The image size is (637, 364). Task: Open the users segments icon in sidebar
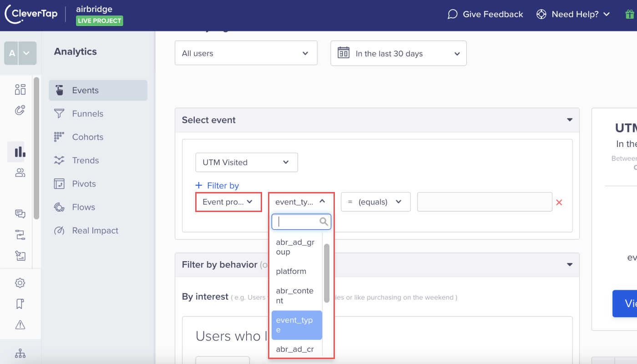[20, 172]
